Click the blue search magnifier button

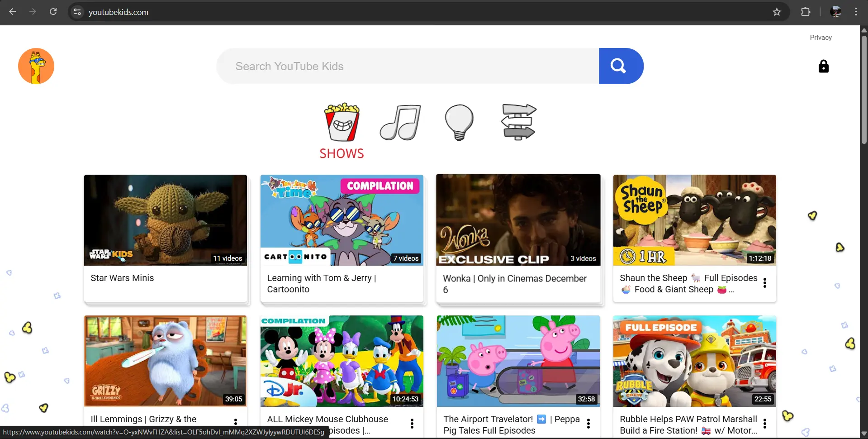621,66
